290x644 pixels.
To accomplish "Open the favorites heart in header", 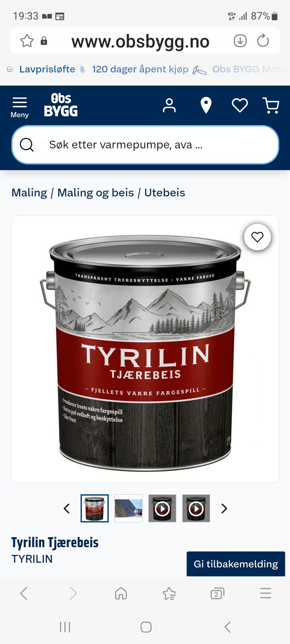I will coord(240,105).
